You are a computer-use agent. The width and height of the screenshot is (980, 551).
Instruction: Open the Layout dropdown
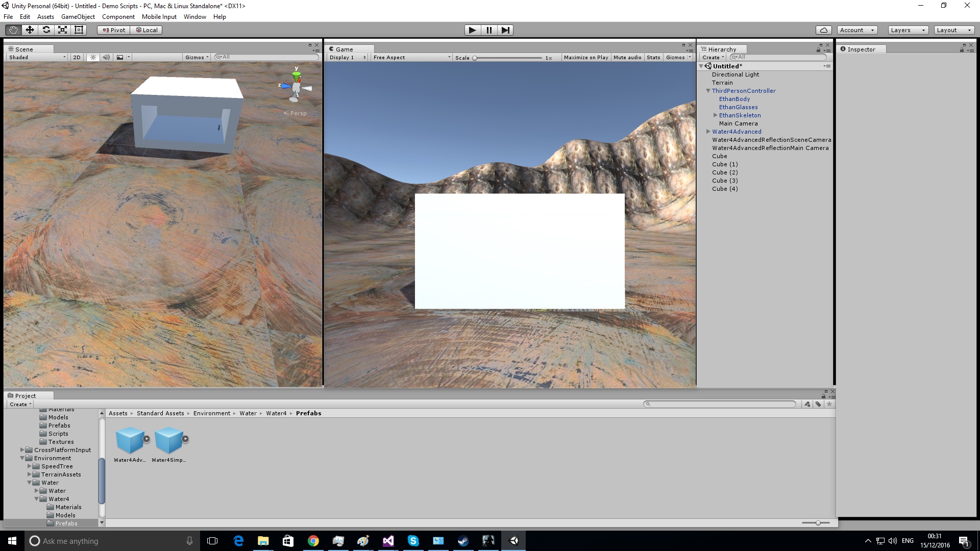click(954, 30)
